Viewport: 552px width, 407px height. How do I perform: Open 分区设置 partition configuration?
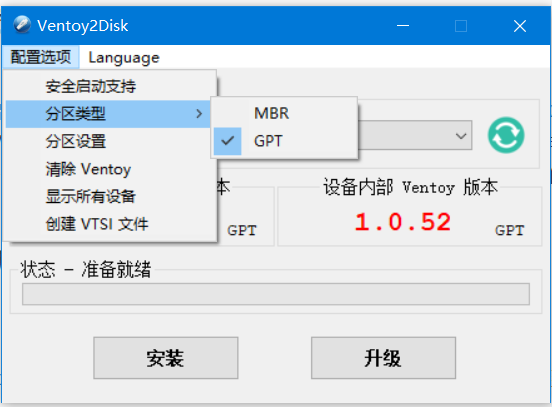111,141
